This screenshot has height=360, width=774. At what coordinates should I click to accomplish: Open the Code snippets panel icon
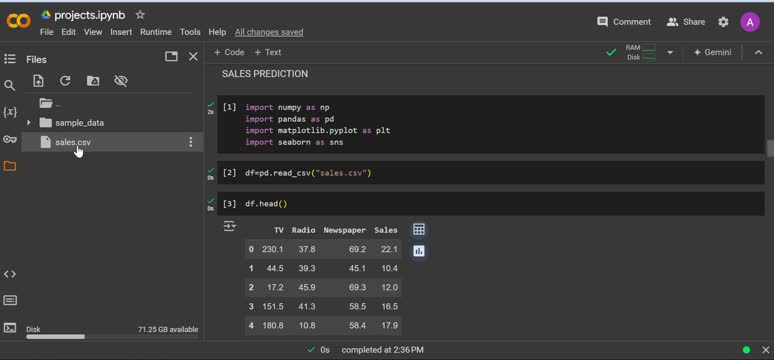pos(10,274)
